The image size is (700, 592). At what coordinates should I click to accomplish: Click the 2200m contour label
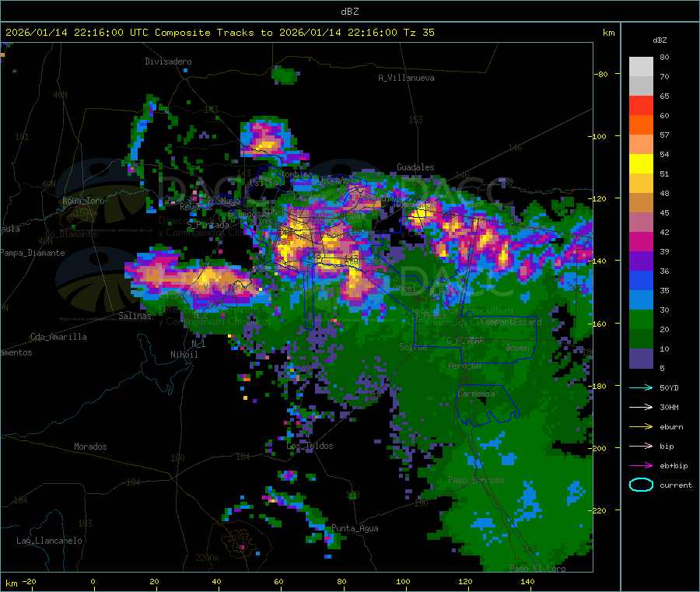point(207,558)
